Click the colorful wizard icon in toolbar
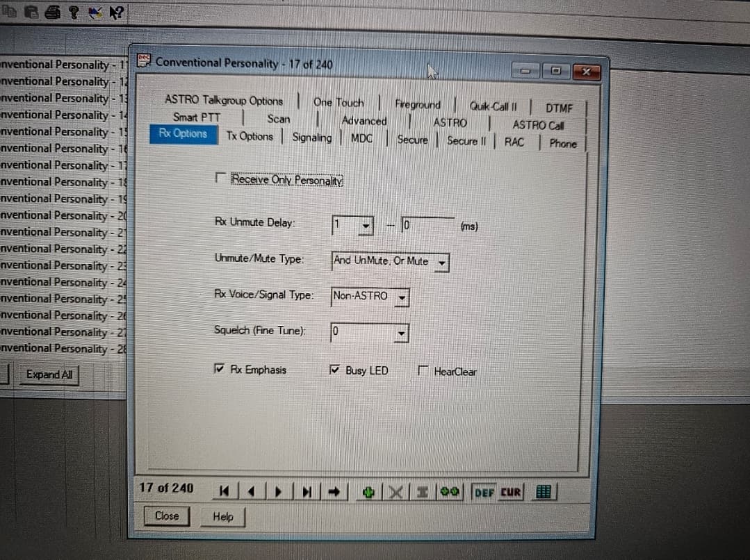The height and width of the screenshot is (560, 750). click(95, 13)
